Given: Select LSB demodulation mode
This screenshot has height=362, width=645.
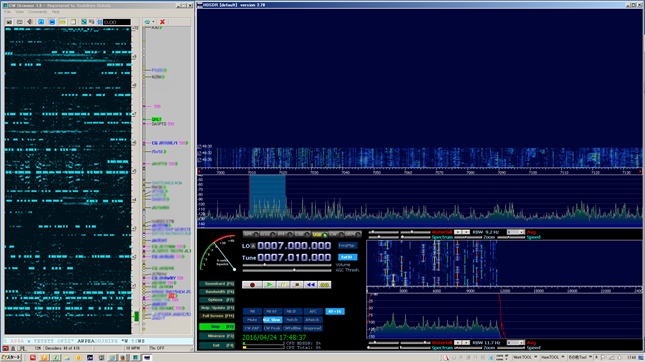Looking at the screenshot, I should click(x=302, y=234).
